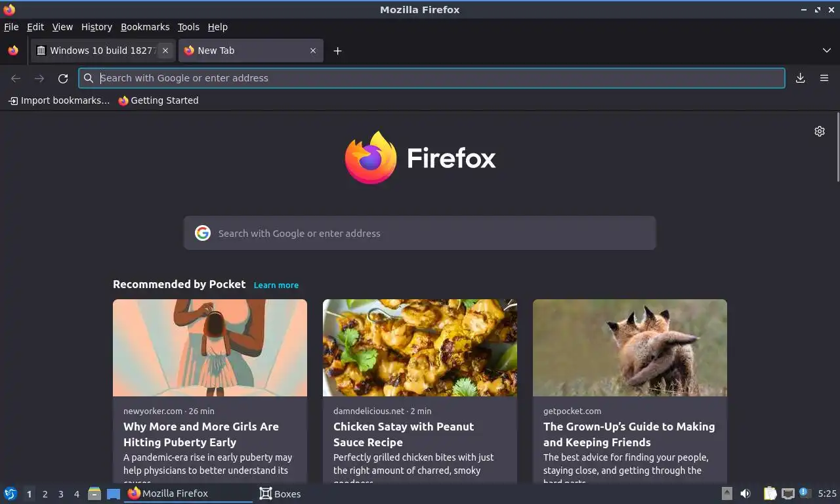
Task: Switch to workspace 4
Action: [76, 494]
